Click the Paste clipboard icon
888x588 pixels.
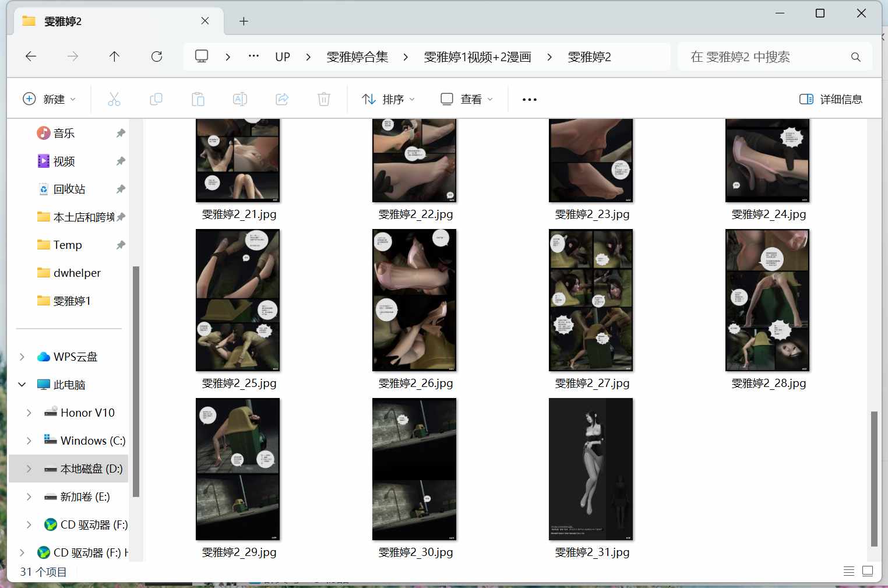[198, 99]
